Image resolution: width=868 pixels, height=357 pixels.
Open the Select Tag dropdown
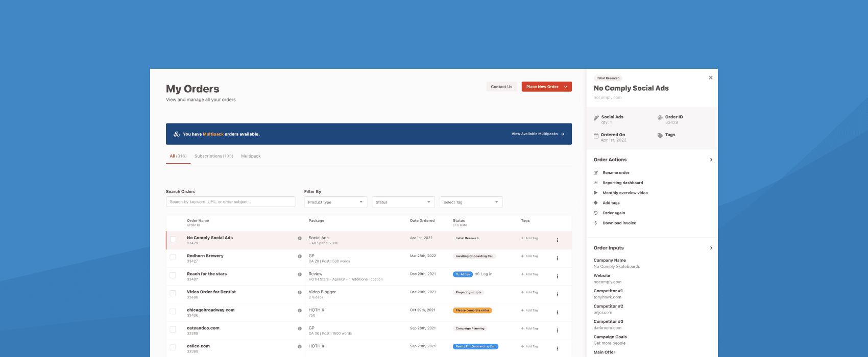tap(471, 202)
